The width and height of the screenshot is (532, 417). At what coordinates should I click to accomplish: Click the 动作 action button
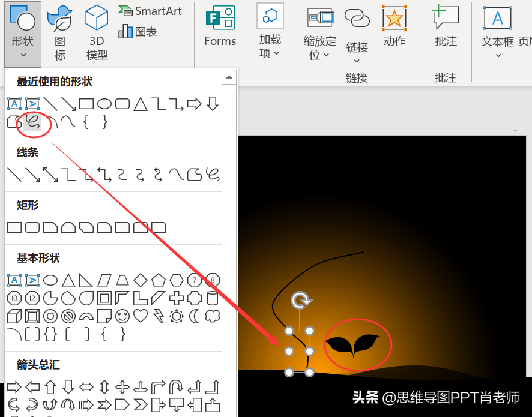pos(394,27)
